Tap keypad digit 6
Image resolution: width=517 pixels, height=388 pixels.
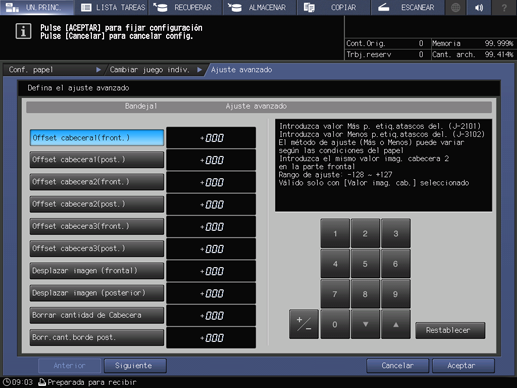(396, 264)
